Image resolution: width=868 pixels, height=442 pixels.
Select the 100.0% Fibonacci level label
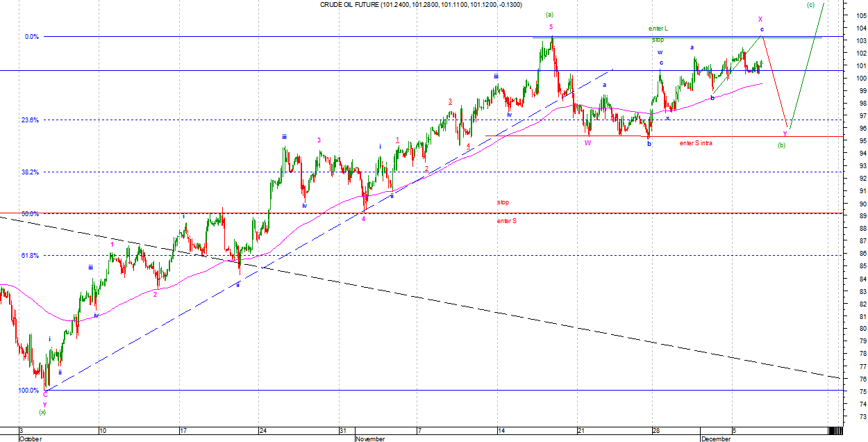(29, 391)
